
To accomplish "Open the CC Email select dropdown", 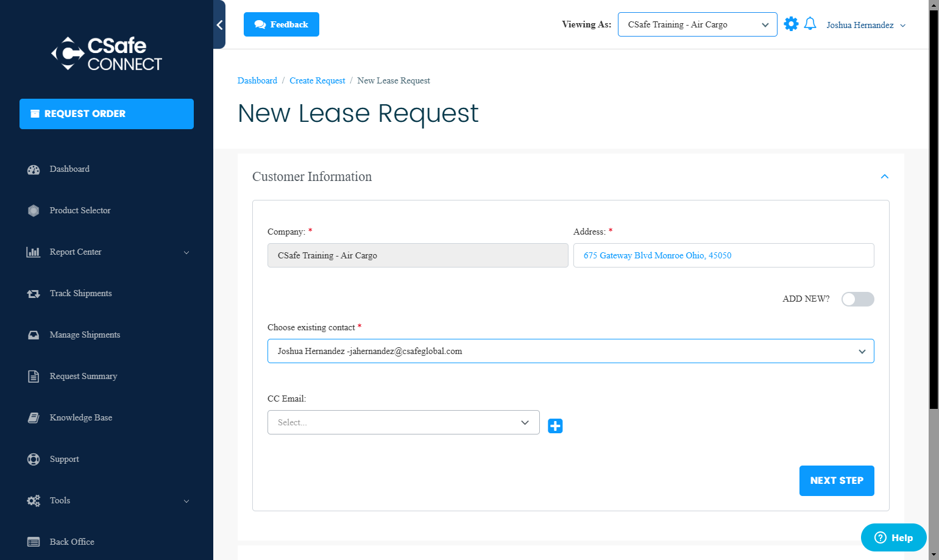I will pos(403,422).
